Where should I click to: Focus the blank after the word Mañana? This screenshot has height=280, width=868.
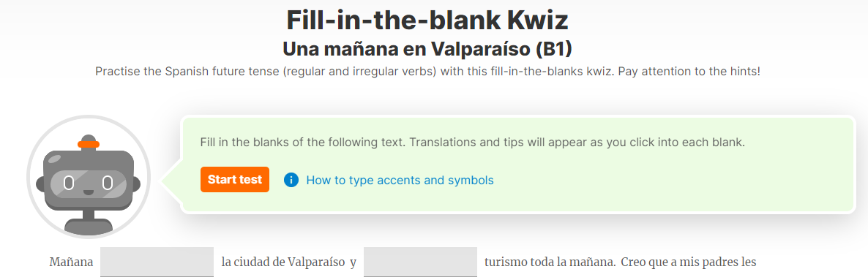point(157,262)
